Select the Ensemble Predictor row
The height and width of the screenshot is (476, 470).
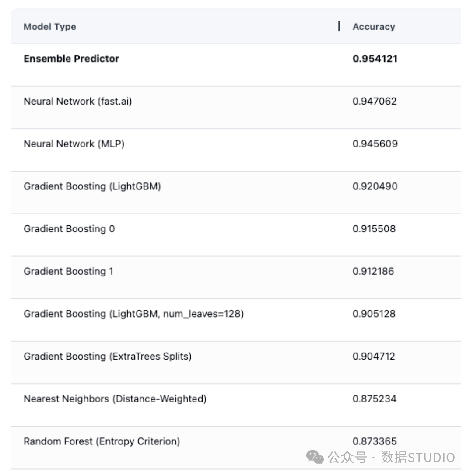(x=236, y=65)
